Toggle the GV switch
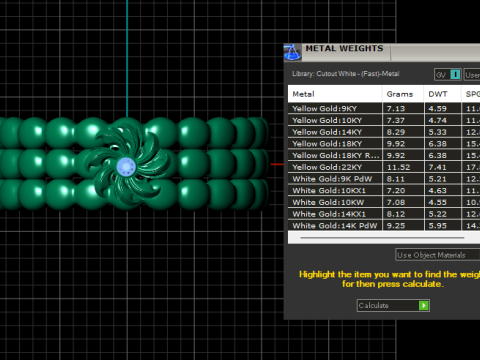The height and width of the screenshot is (360, 480). pos(448,75)
